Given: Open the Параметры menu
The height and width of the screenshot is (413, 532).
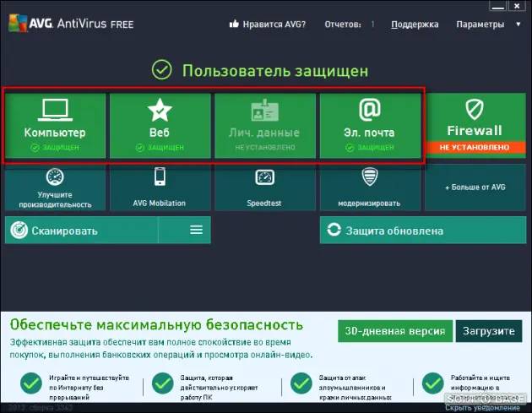Looking at the screenshot, I should 480,24.
